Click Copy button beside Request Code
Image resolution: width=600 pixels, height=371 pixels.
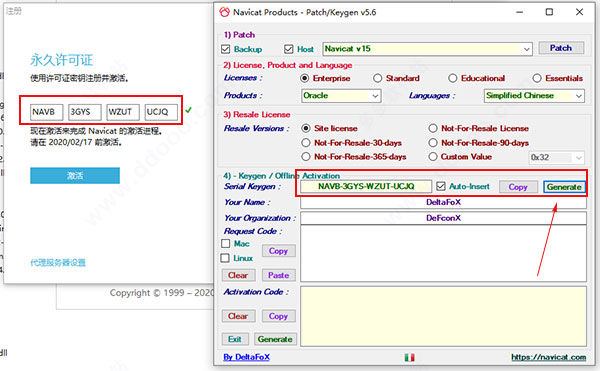278,251
